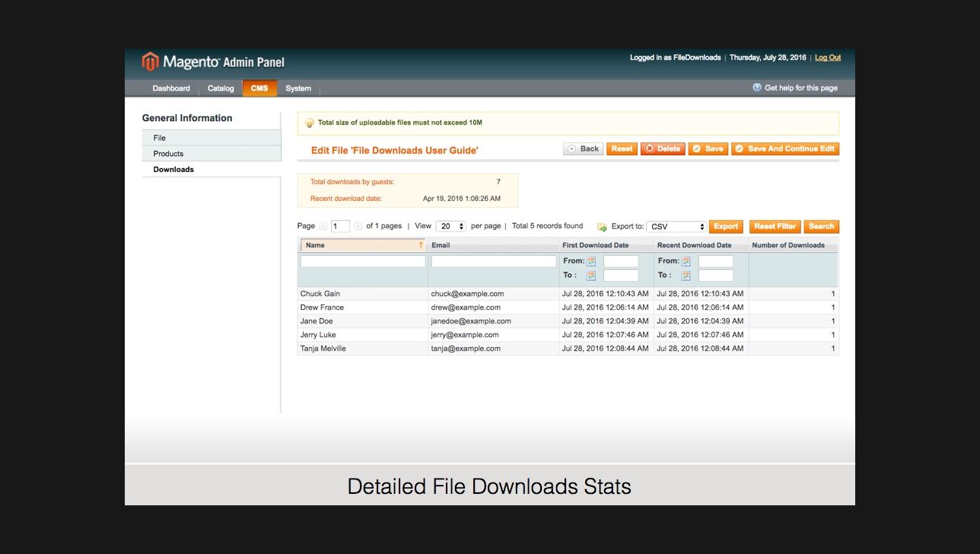Click the Log Out link

tap(828, 58)
